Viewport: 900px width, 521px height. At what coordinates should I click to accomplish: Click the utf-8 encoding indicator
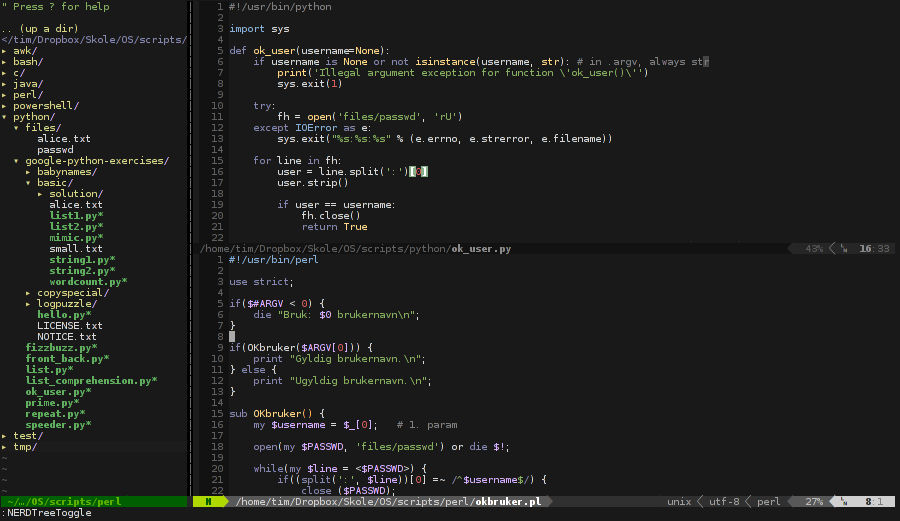[x=724, y=502]
